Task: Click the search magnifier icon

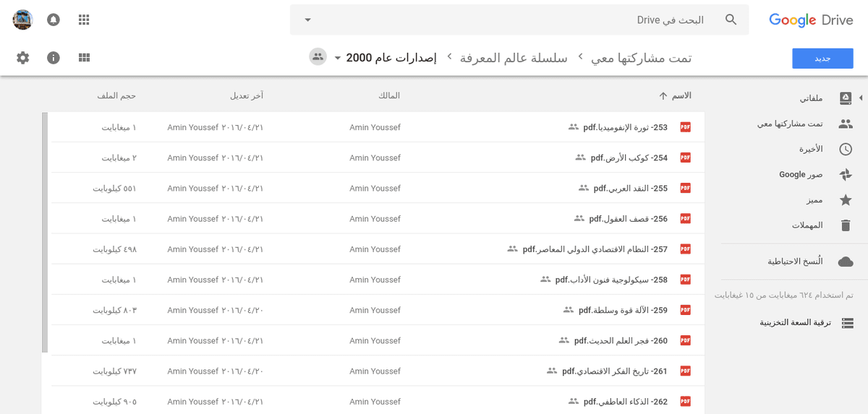Action: pos(731,20)
